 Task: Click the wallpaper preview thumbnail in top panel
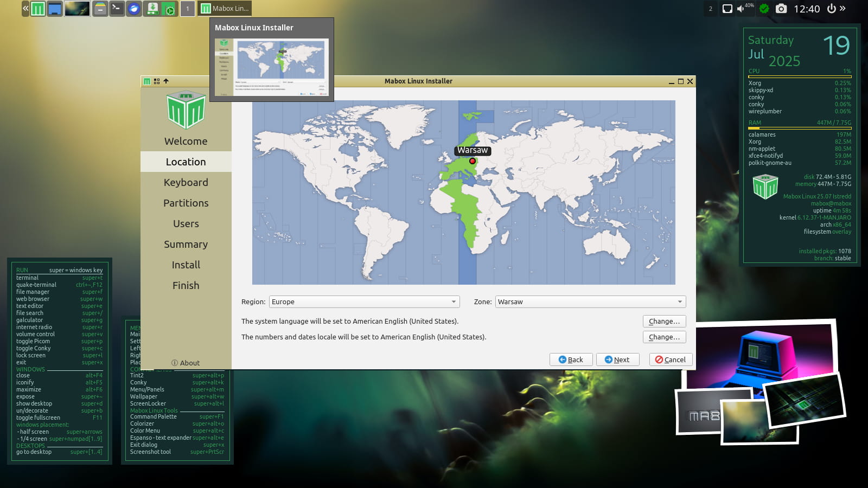coord(77,9)
